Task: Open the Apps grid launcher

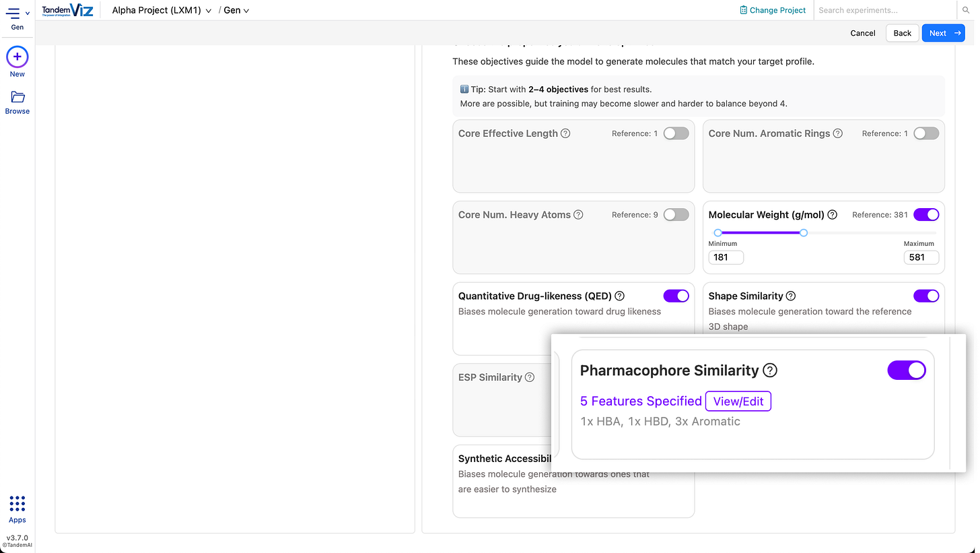Action: click(17, 504)
